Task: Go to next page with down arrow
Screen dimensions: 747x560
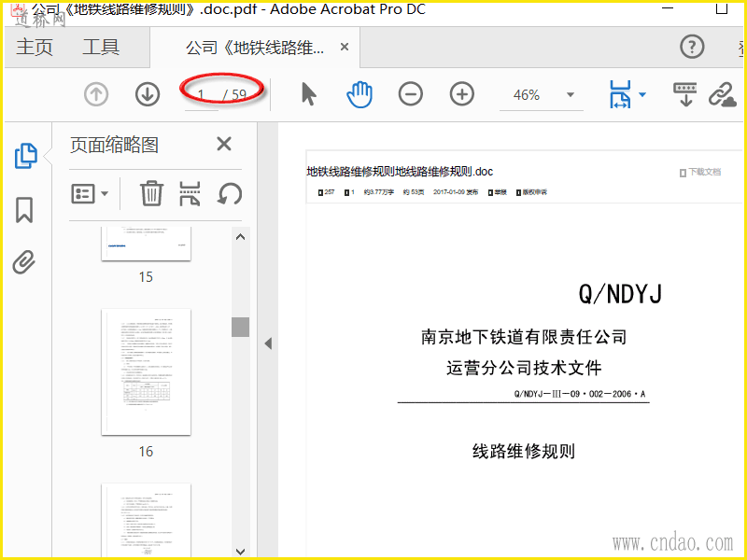Action: (x=148, y=94)
